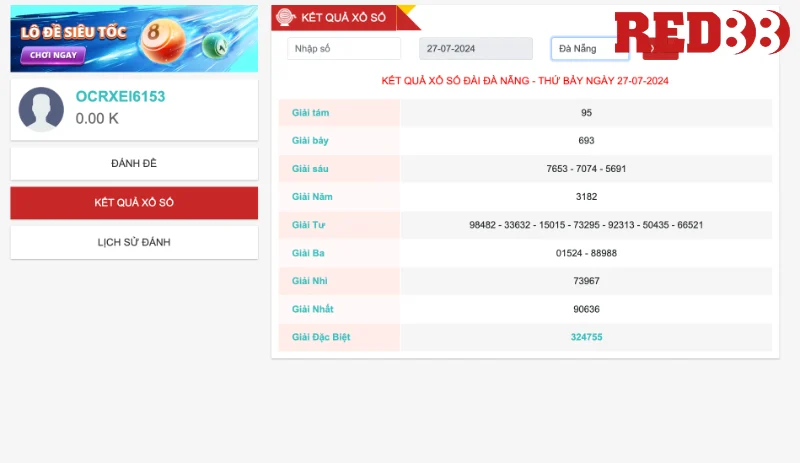Image resolution: width=800 pixels, height=463 pixels.
Task: Click the lottery ball icon in results header
Action: [285, 17]
